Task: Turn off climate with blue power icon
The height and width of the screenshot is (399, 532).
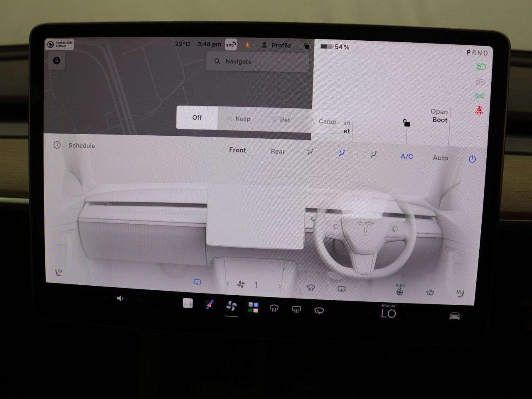Action: [x=472, y=159]
